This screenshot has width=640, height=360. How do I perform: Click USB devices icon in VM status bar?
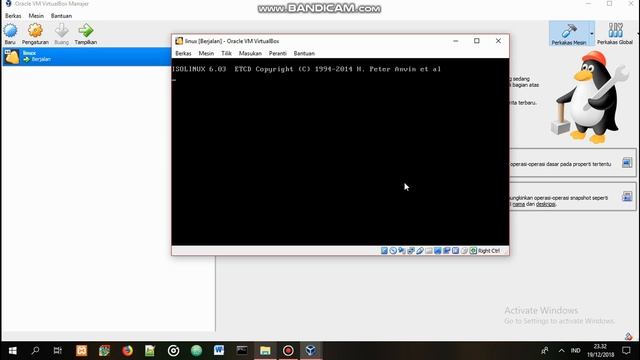(420, 251)
